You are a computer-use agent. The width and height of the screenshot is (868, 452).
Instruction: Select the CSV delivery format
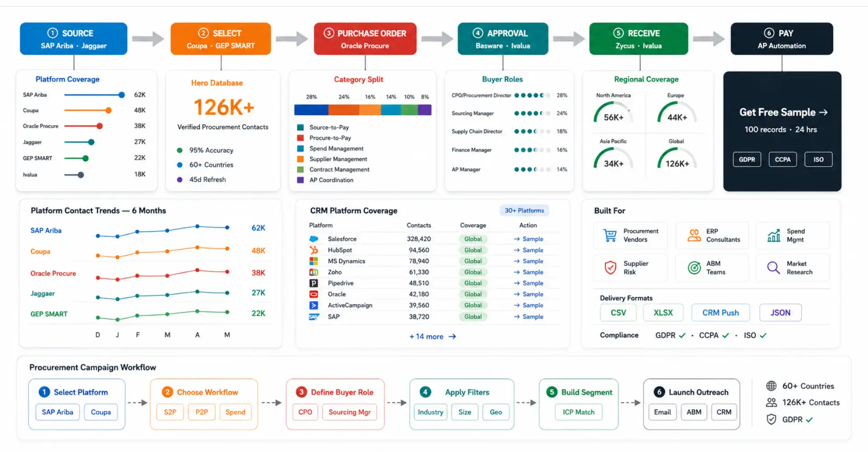point(618,313)
